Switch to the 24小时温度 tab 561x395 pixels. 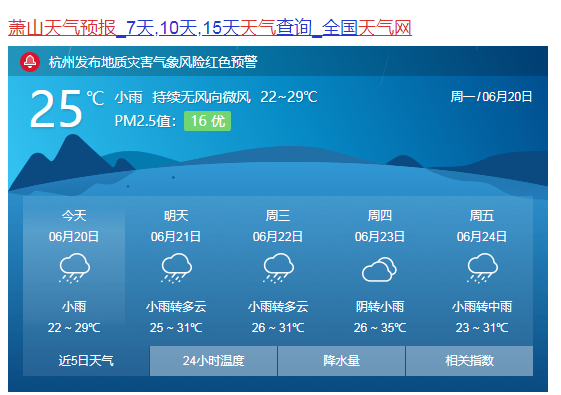213,361
